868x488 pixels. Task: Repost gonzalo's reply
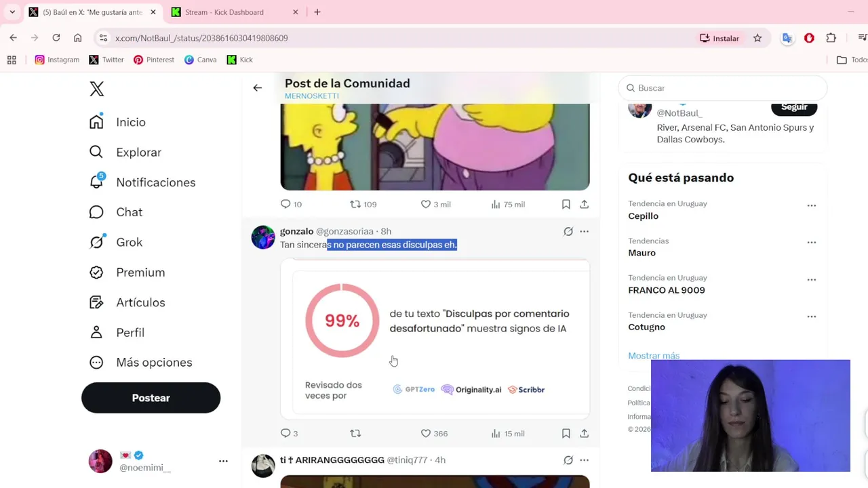pos(355,433)
